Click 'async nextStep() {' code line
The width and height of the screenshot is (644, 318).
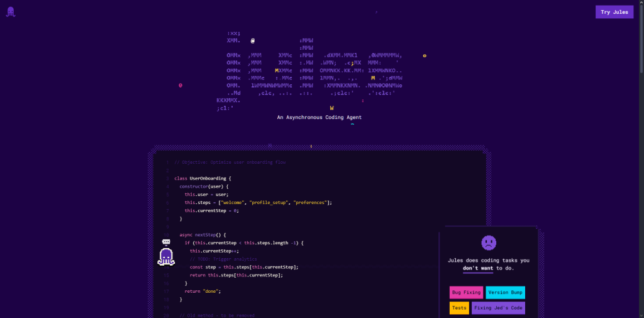coord(203,235)
